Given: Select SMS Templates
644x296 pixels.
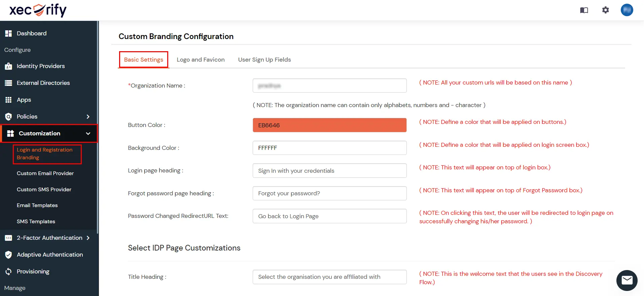Looking at the screenshot, I should pos(36,221).
